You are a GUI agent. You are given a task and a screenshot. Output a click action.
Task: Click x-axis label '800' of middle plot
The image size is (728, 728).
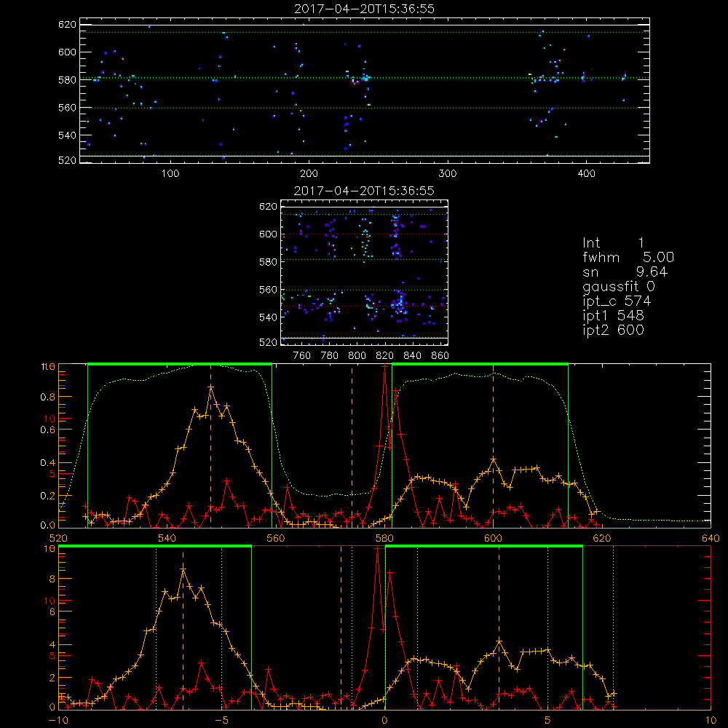tap(357, 356)
